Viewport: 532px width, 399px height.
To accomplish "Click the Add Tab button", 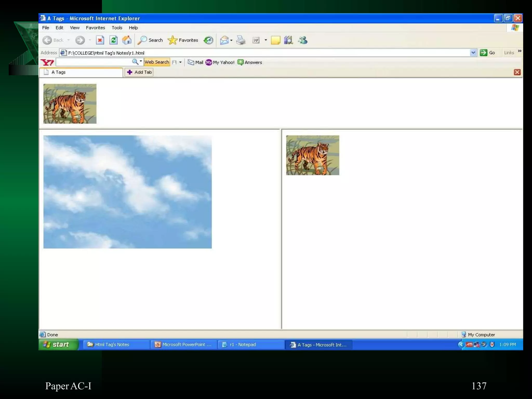I will [x=139, y=72].
